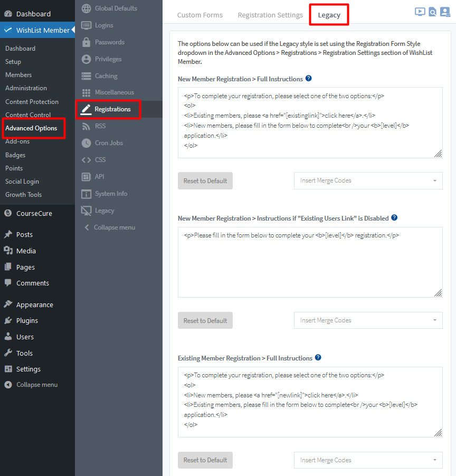Click the Privileges person icon
The height and width of the screenshot is (476, 456).
[86, 59]
